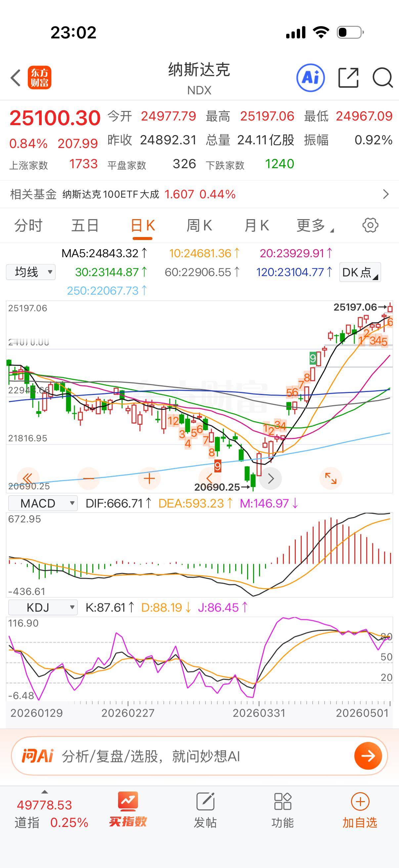This screenshot has height=868, width=399.
Task: Tap the 20:23929.91 moving average value
Action: (296, 253)
